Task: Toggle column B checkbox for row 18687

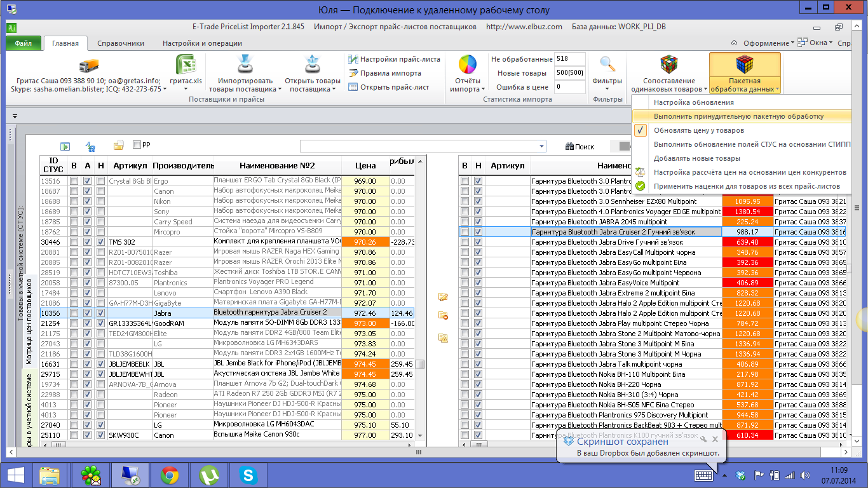Action: 74,191
